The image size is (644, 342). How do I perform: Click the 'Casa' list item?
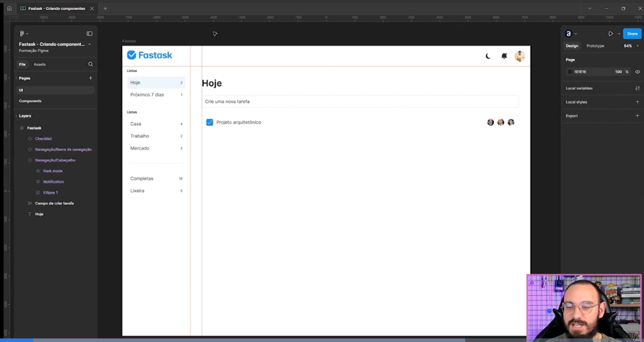[156, 124]
